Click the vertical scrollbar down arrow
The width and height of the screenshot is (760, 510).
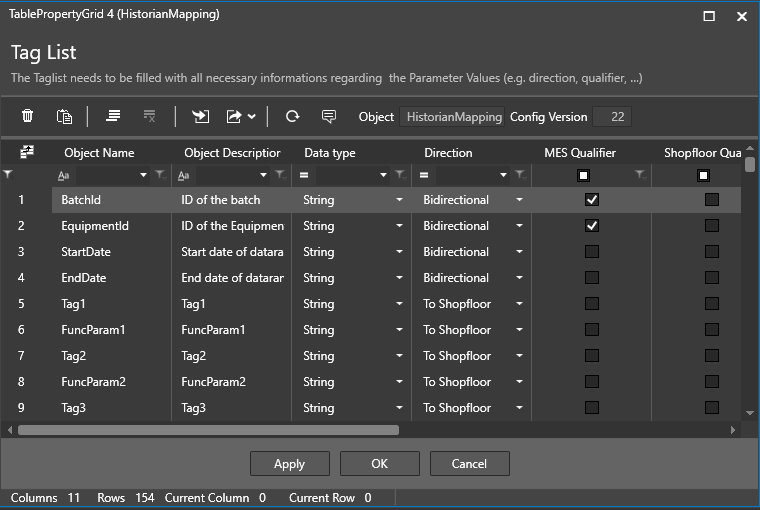(x=750, y=413)
